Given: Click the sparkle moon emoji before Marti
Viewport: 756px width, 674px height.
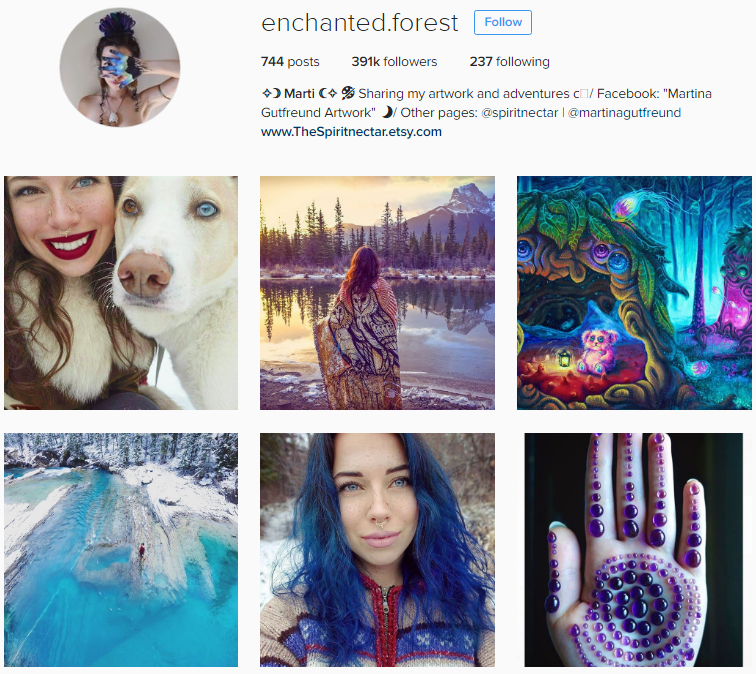Looking at the screenshot, I should [x=271, y=93].
